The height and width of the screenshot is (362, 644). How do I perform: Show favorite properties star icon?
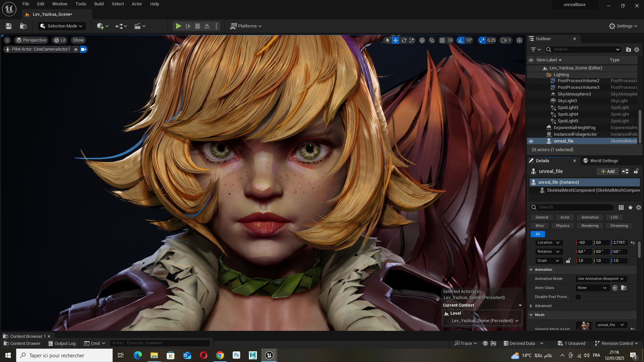tap(630, 208)
